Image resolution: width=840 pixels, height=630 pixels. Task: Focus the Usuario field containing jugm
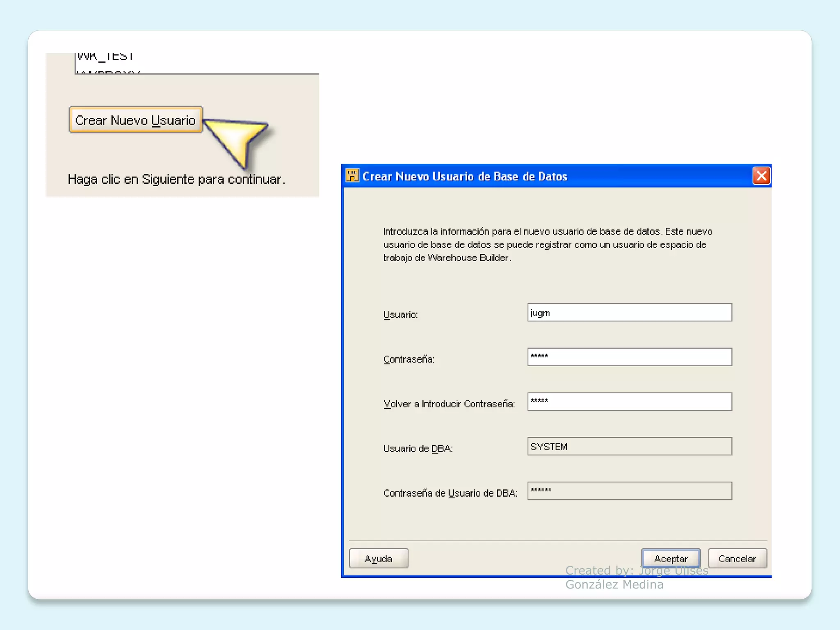click(629, 313)
